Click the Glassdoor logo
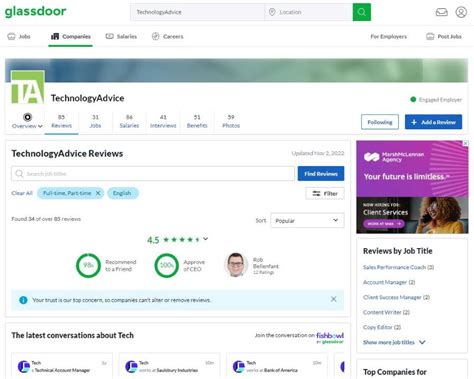This screenshot has width=474, height=379. click(x=35, y=11)
